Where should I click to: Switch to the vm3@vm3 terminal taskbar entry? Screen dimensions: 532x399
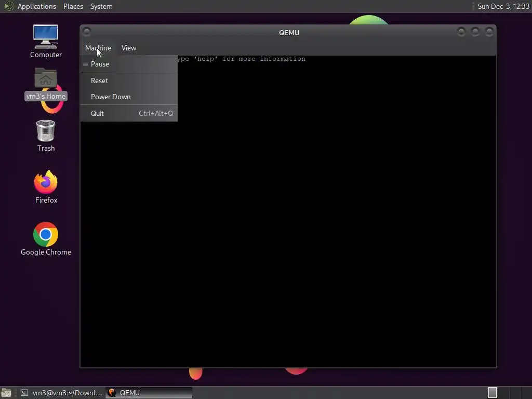pos(61,393)
